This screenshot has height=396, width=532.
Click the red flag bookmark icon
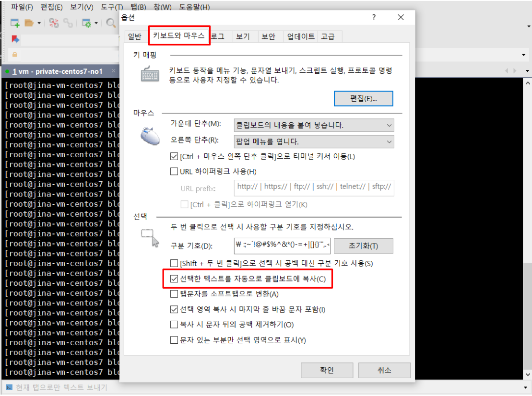(15, 39)
